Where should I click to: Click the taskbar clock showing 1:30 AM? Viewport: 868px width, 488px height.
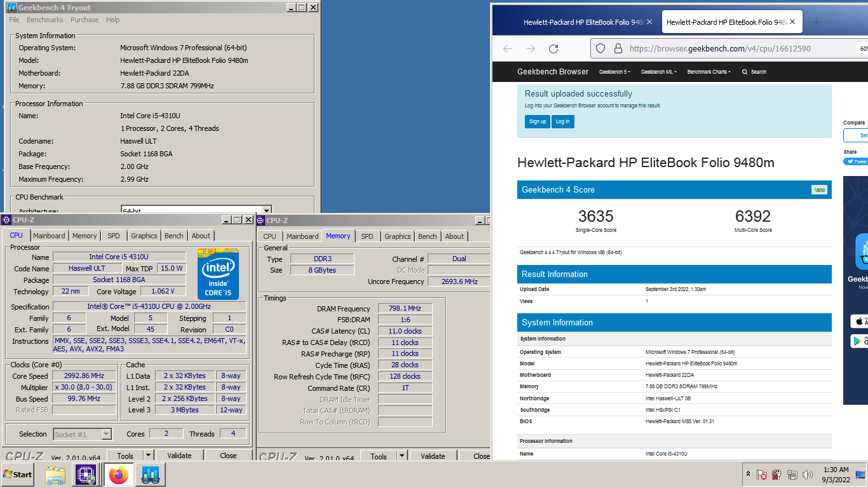835,475
